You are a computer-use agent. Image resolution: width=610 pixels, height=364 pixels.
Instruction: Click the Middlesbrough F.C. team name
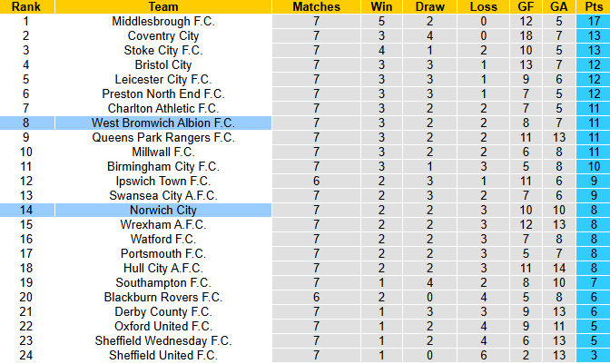163,22
